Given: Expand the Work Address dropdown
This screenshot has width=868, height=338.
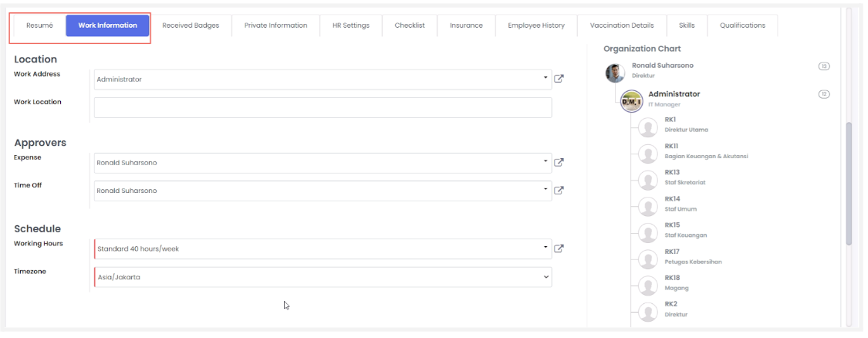Looking at the screenshot, I should coord(545,79).
